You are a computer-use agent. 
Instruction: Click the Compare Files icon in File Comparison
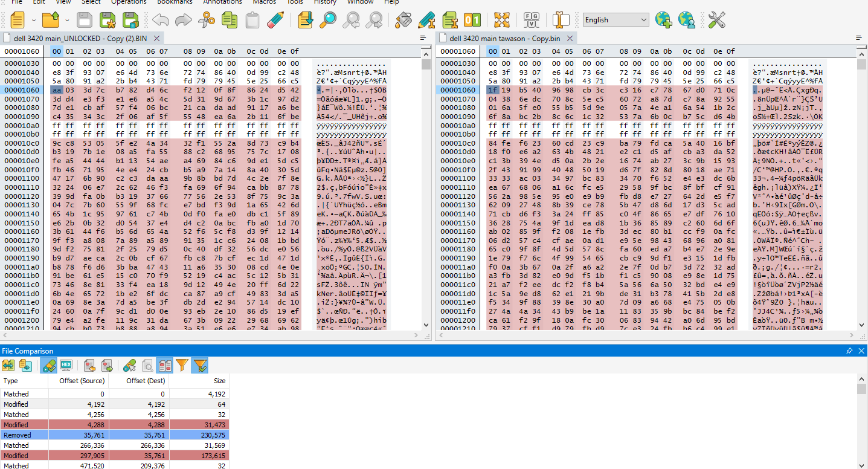(8, 365)
